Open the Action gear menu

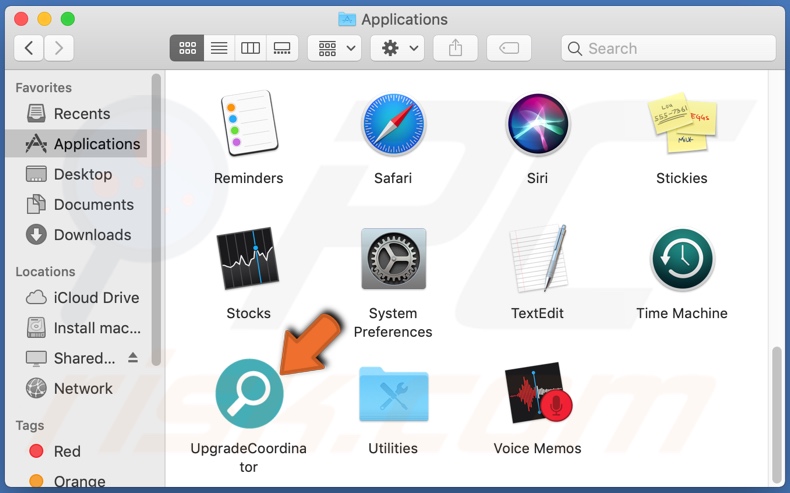398,48
